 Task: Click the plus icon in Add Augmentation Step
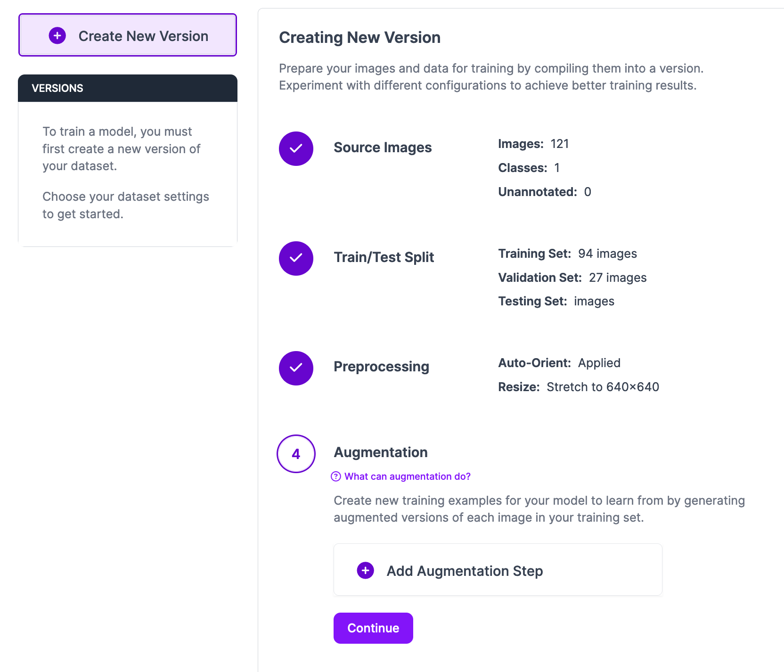click(365, 570)
